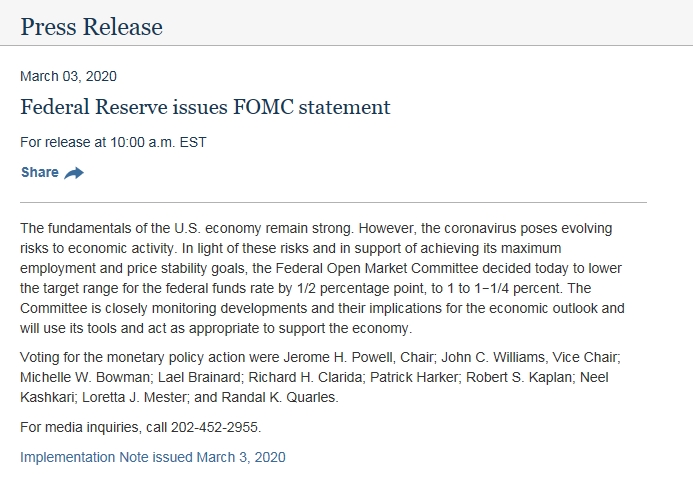Click the Press Release heading
Image resolution: width=693 pixels, height=488 pixels.
[x=92, y=26]
